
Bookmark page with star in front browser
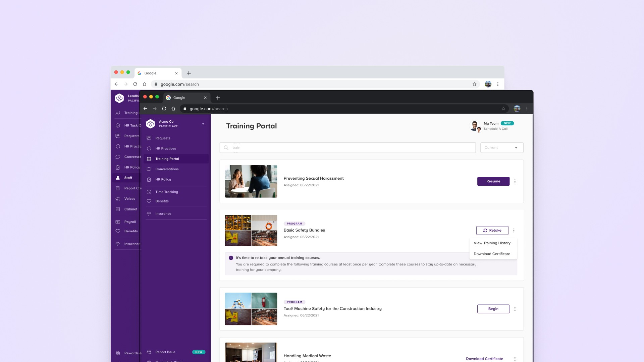coord(503,109)
